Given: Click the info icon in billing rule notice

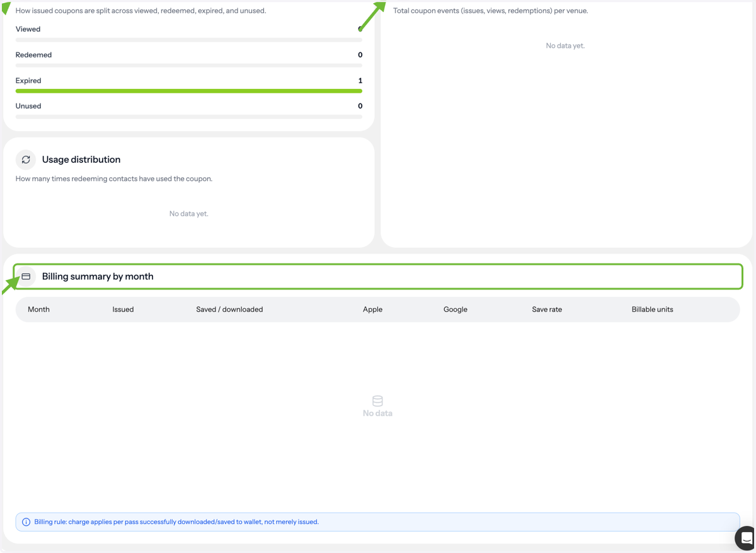Looking at the screenshot, I should point(26,522).
